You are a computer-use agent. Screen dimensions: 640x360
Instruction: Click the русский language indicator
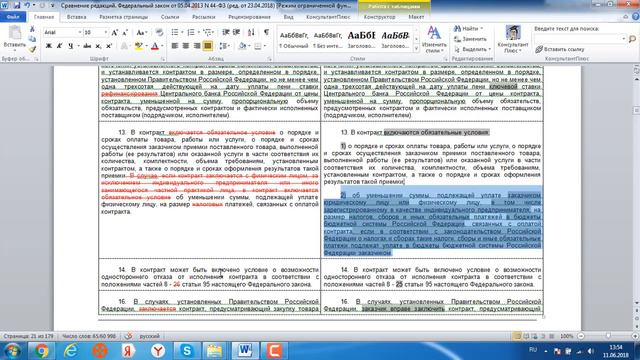click(x=149, y=336)
